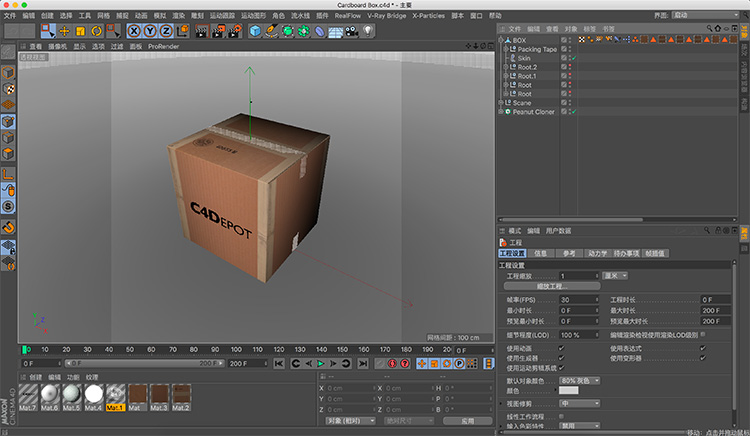Screen dimensions: 750x436
Task: Toggle the Y axis lock
Action: tap(150, 31)
